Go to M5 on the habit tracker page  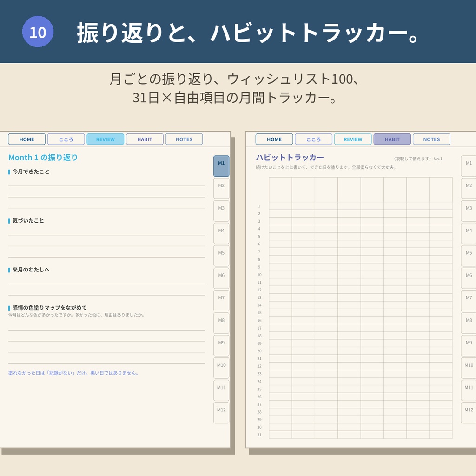coord(469,256)
